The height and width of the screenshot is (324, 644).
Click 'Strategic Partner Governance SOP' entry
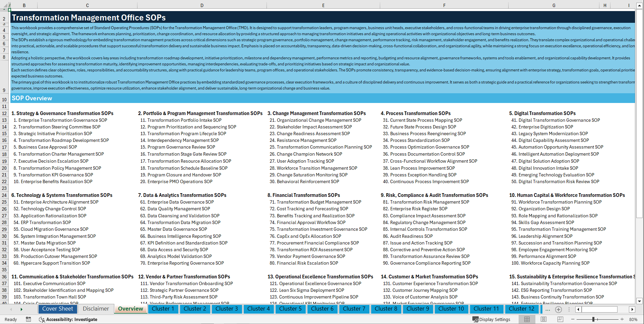[x=184, y=290]
